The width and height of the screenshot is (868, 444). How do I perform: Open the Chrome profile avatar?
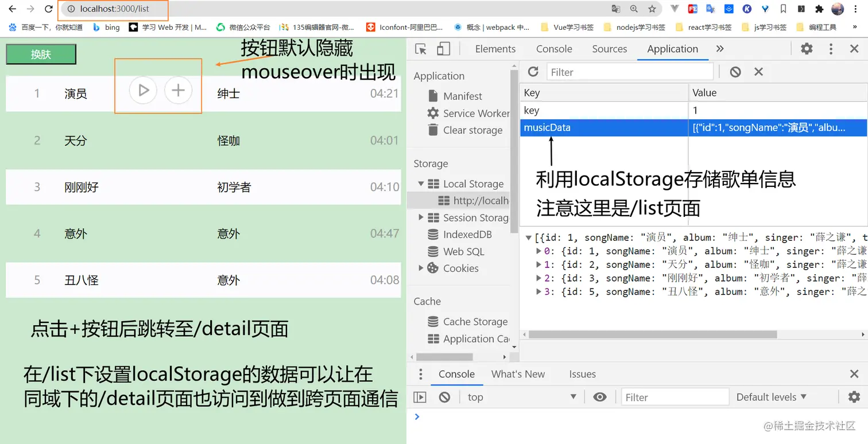(x=838, y=9)
